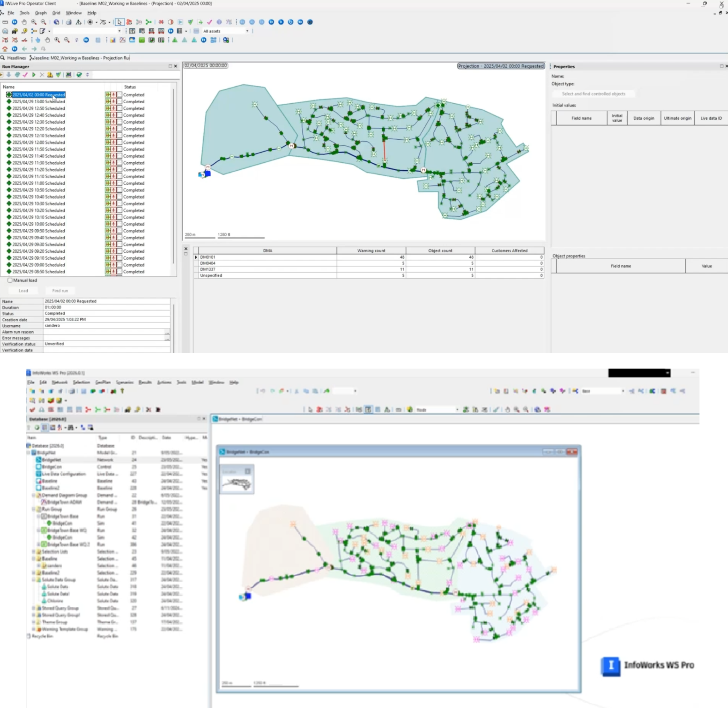Refresh the run list in Run Manager

[87, 75]
